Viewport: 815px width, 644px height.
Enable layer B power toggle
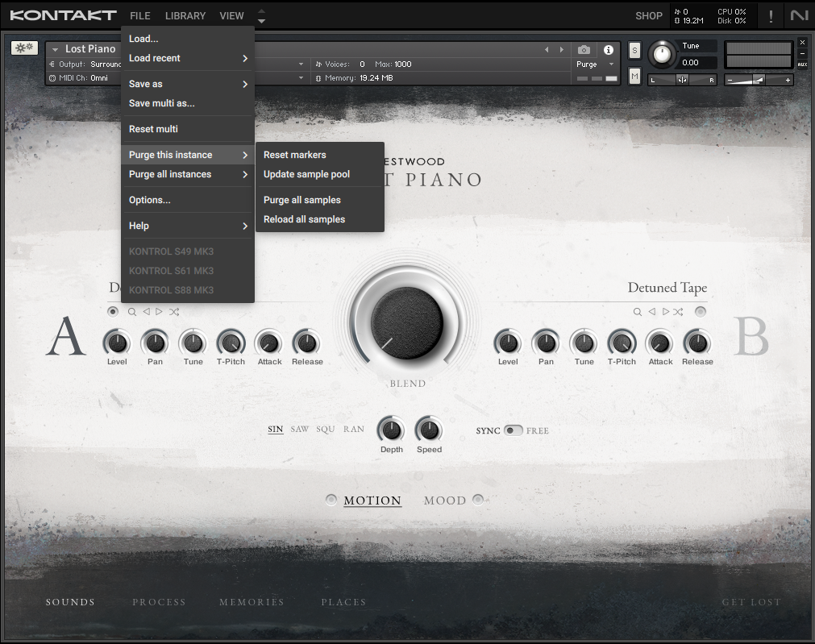[701, 312]
